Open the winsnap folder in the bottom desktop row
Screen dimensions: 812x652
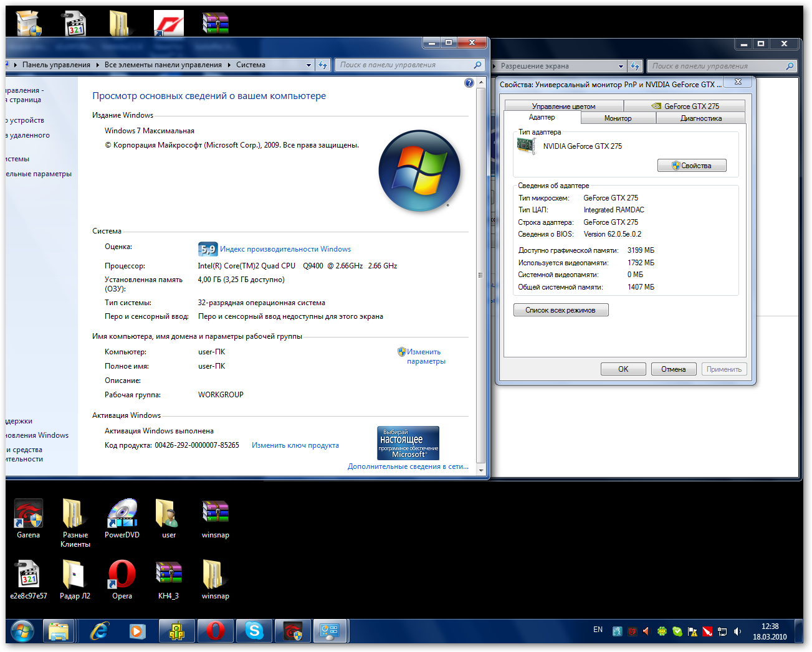tap(215, 580)
